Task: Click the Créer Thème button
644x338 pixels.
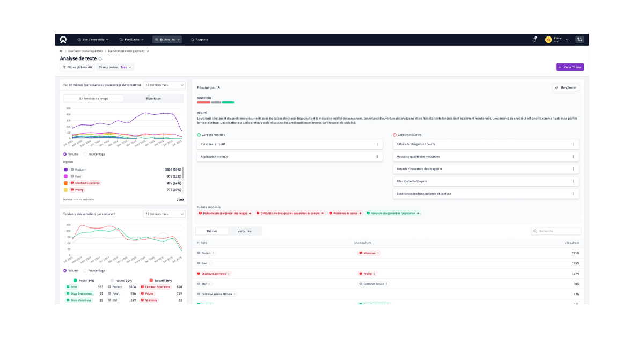Action: [x=570, y=67]
